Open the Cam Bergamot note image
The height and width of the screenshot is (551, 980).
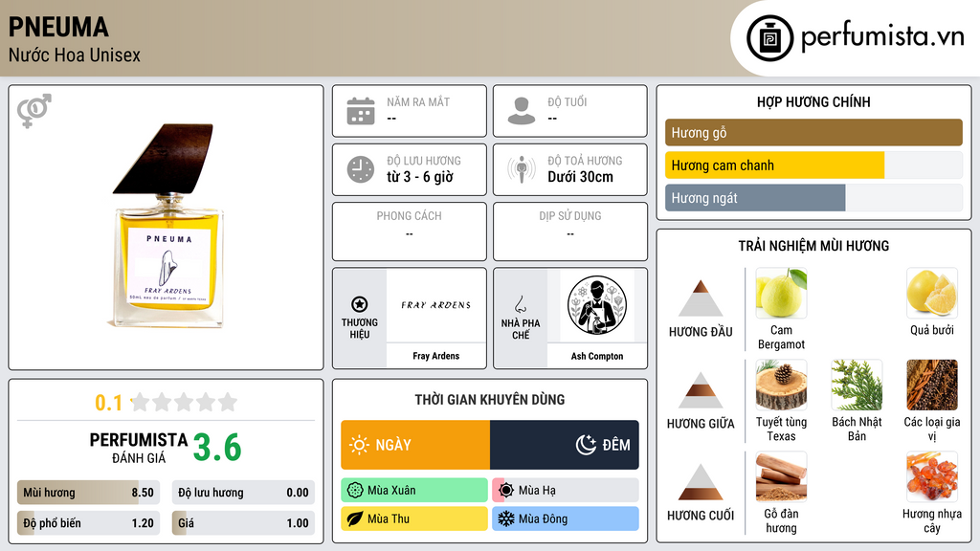[x=781, y=293]
